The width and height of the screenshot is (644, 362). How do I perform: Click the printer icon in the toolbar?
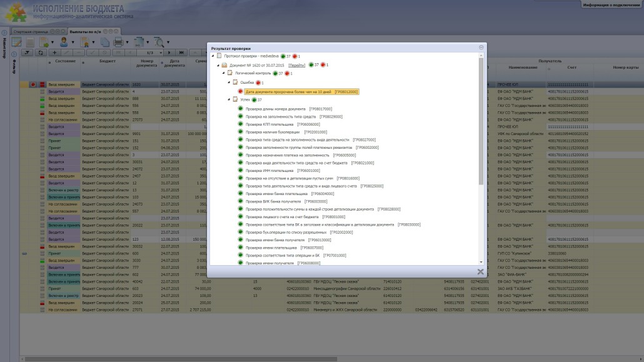[x=118, y=42]
